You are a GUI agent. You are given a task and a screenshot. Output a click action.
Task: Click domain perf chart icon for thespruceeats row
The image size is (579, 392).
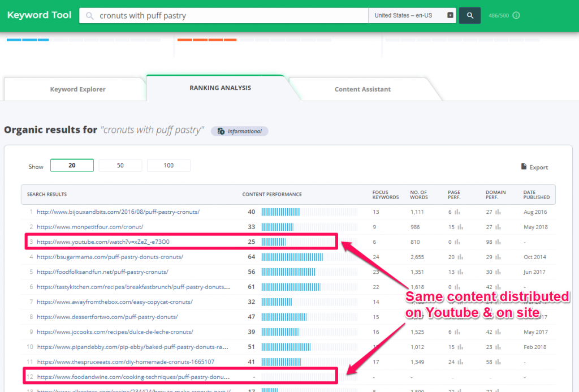point(498,362)
